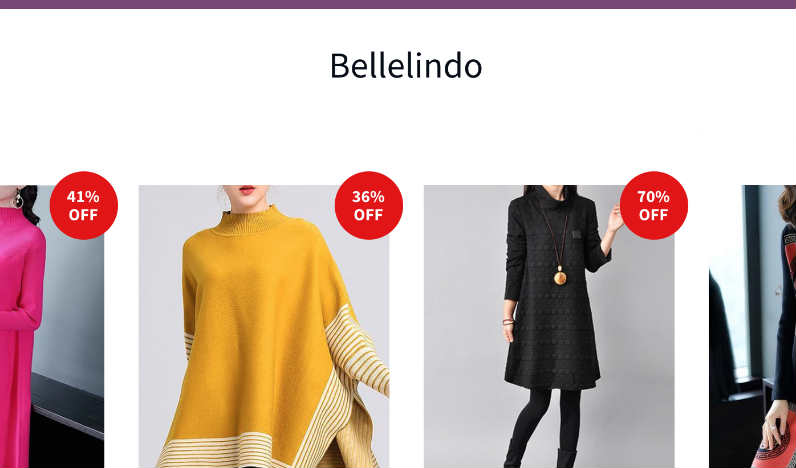Click the gold pendant necklace on black dress
The height and width of the screenshot is (468, 796).
[x=560, y=278]
